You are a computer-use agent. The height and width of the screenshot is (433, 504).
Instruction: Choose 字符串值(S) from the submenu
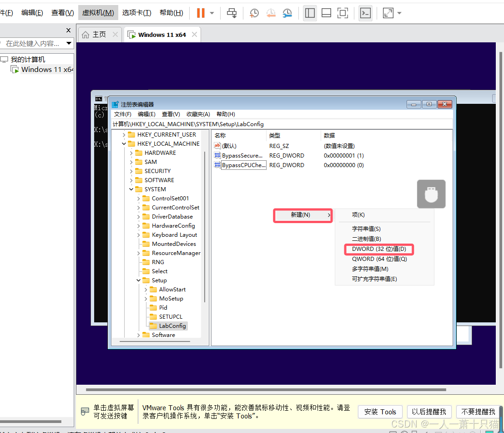pyautogui.click(x=366, y=229)
